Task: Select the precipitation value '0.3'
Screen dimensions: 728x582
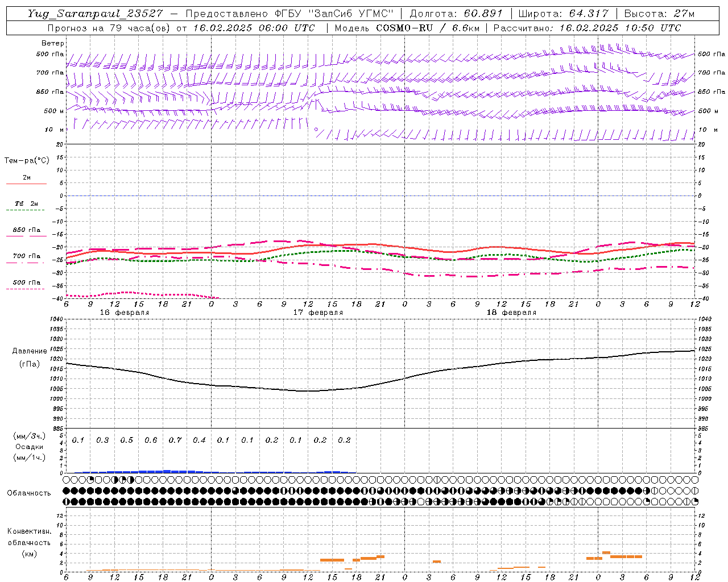Action: [102, 440]
